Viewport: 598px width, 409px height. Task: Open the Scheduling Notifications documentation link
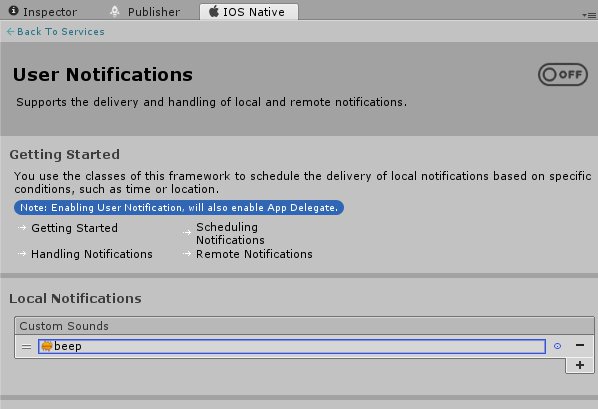[x=230, y=233]
